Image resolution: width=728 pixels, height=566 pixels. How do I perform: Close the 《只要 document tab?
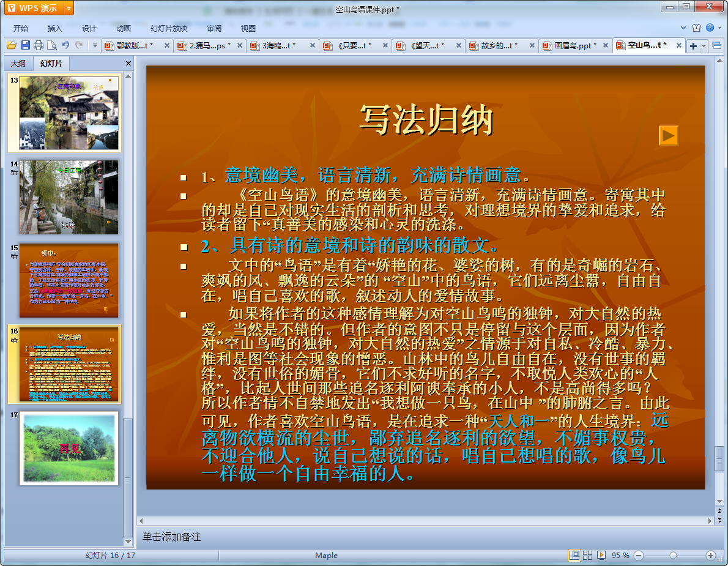(385, 45)
